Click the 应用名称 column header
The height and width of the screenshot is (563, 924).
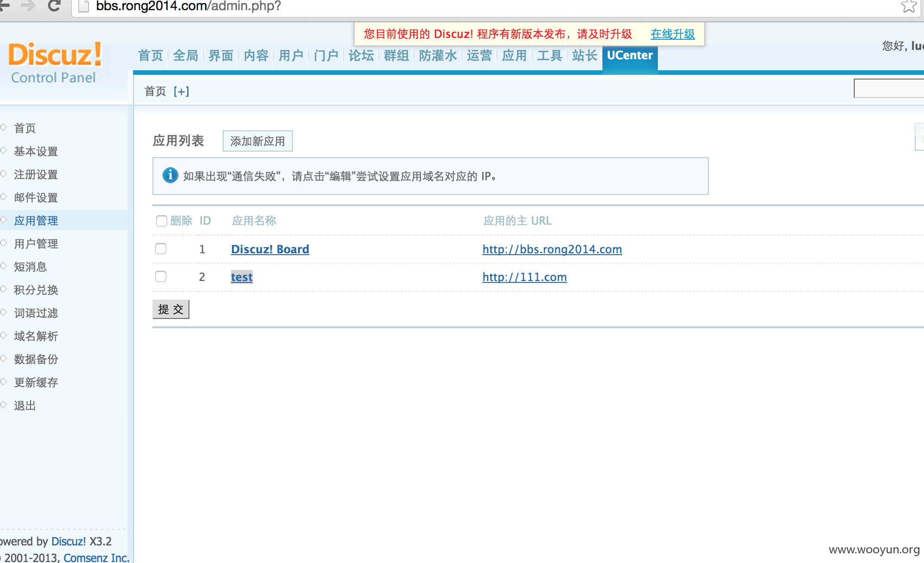coord(254,221)
